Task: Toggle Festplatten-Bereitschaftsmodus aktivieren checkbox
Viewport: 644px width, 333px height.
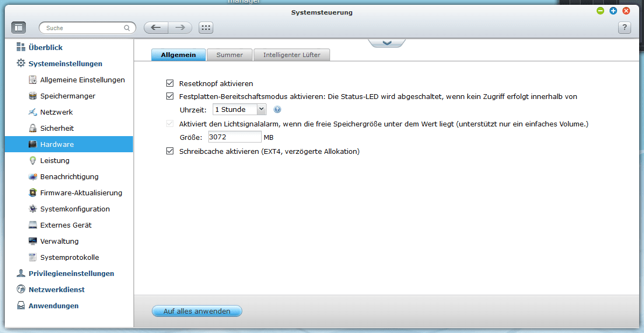Action: coord(170,97)
